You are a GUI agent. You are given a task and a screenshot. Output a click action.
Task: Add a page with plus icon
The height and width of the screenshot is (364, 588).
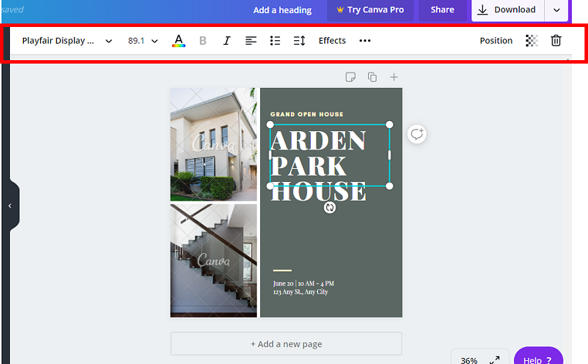click(394, 77)
